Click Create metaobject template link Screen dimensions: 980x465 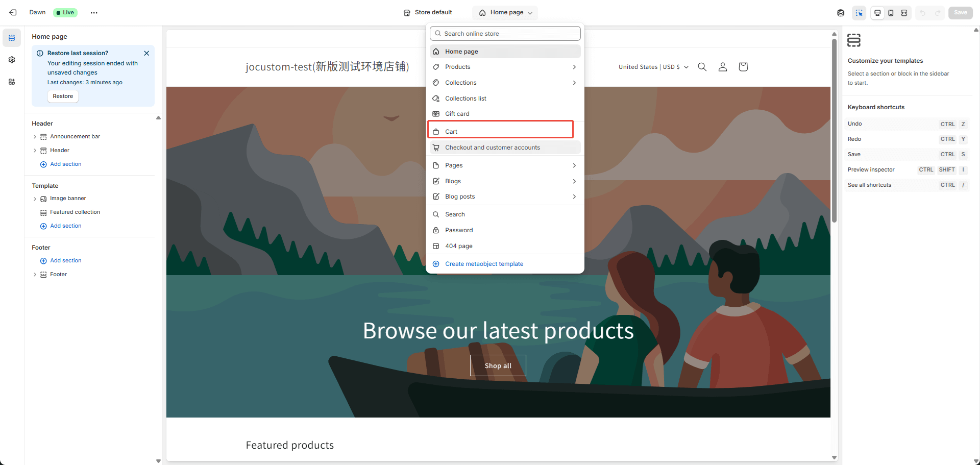[x=484, y=264]
